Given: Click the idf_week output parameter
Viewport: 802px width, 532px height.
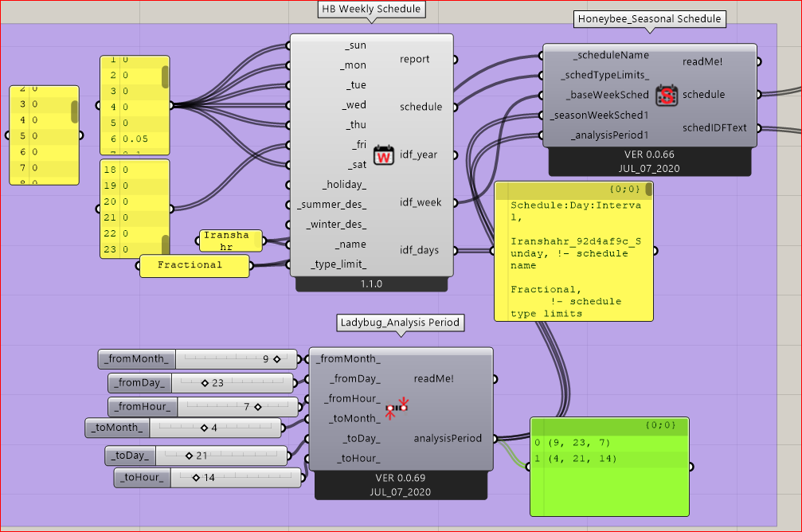Looking at the screenshot, I should (x=421, y=202).
